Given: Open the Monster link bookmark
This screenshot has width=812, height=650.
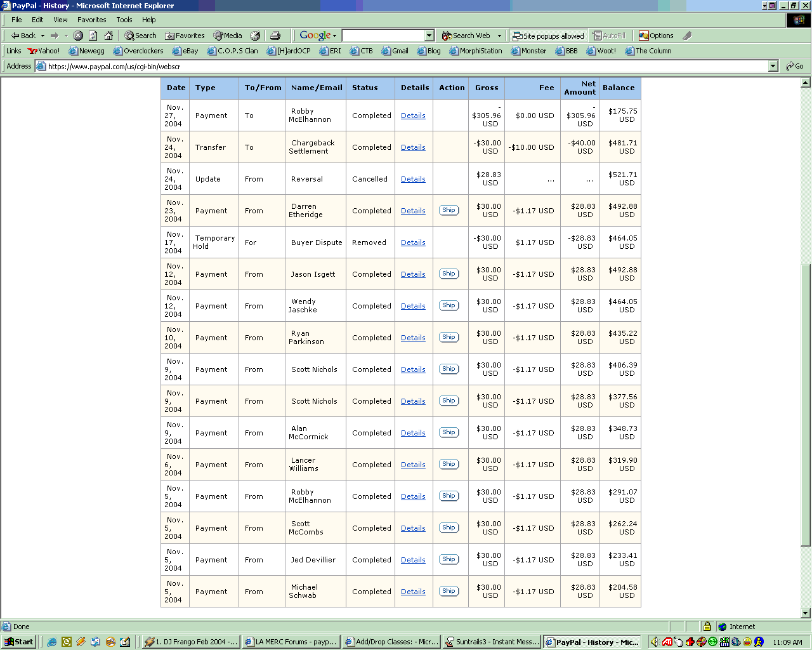Looking at the screenshot, I should point(528,51).
